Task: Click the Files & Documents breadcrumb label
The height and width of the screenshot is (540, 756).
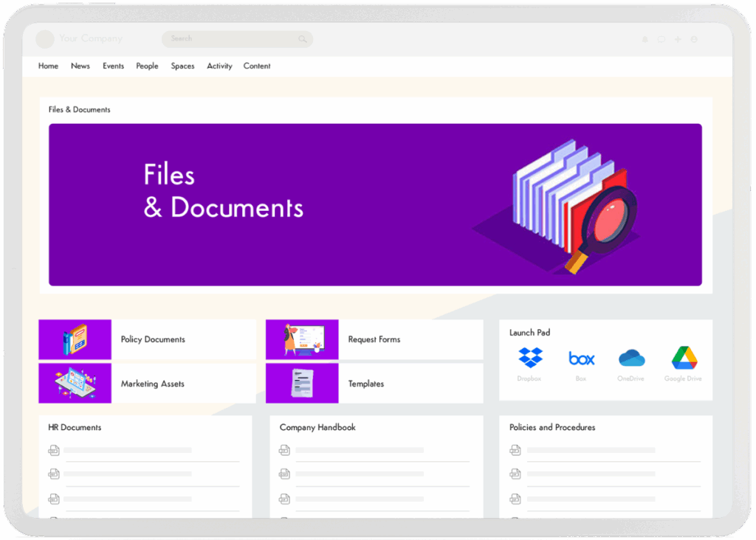Action: [79, 109]
